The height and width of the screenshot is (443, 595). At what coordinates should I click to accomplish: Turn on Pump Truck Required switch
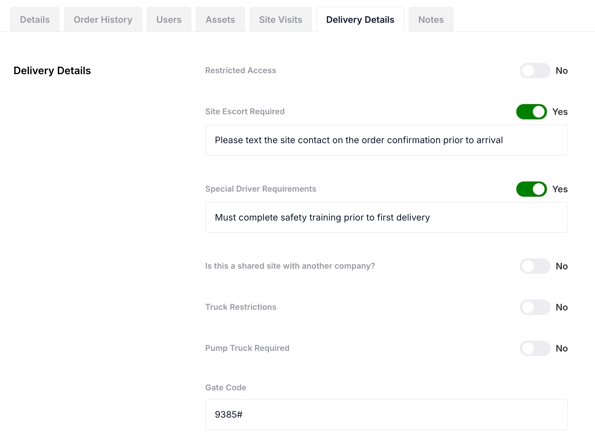click(x=535, y=348)
